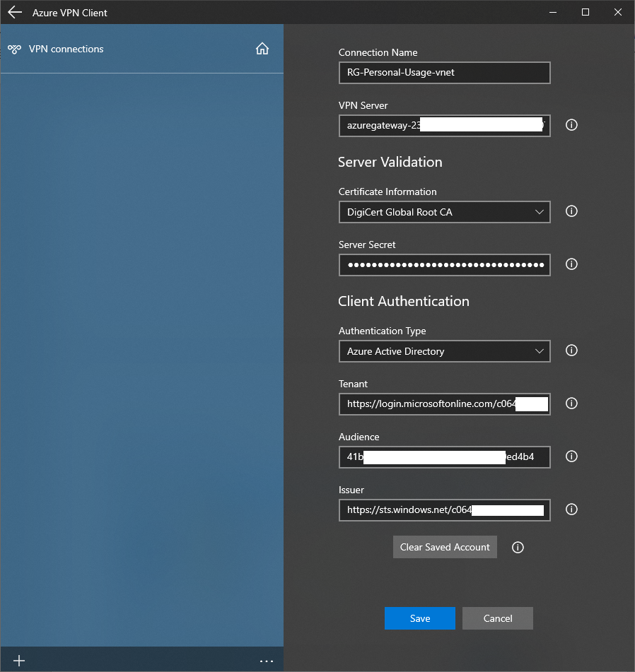635x672 pixels.
Task: Show info for VPN Server field
Action: 571,125
